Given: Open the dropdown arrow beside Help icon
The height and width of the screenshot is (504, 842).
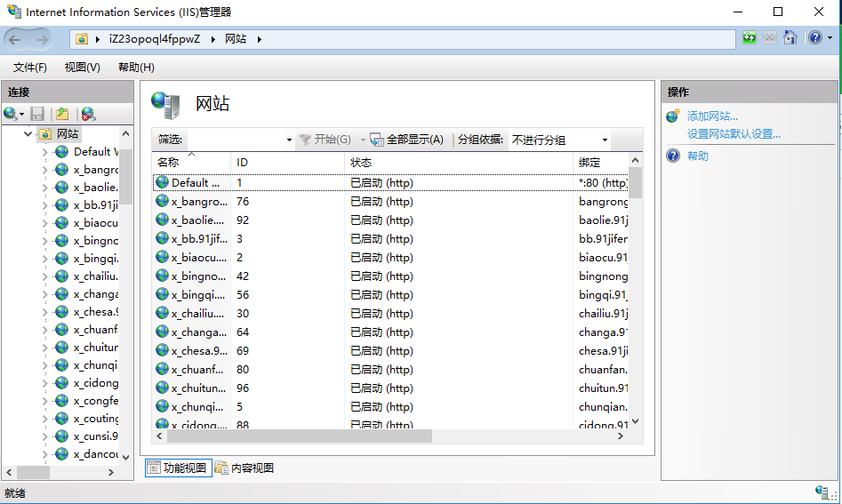Looking at the screenshot, I should pos(830,37).
